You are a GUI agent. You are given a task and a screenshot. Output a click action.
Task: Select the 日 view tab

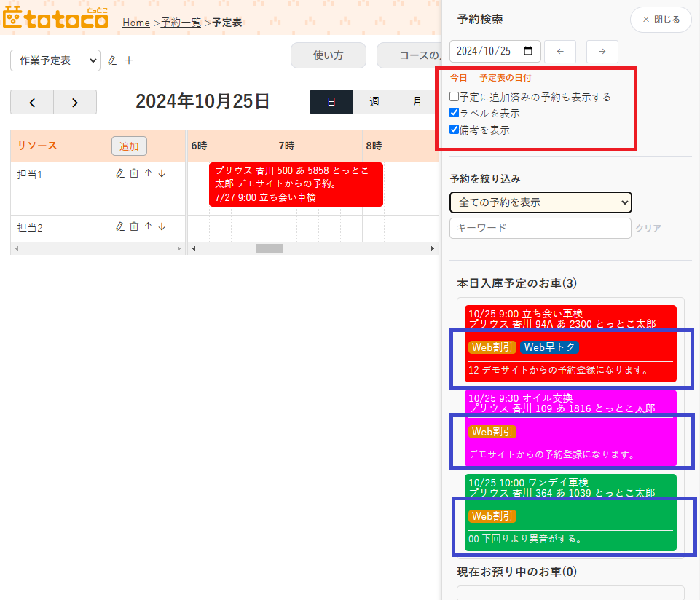click(331, 102)
